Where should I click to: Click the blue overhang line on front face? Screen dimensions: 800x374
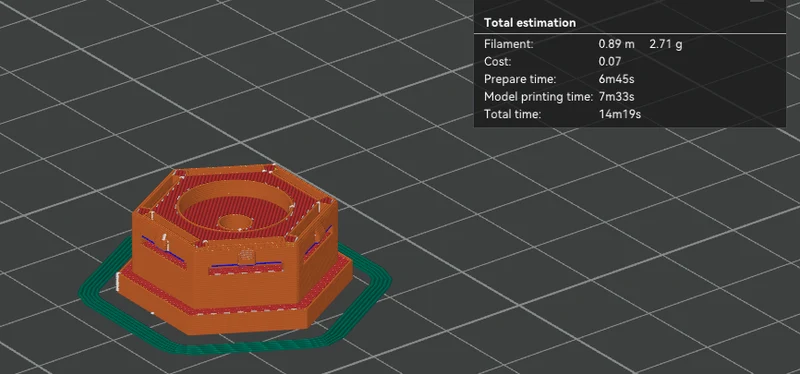(246, 264)
